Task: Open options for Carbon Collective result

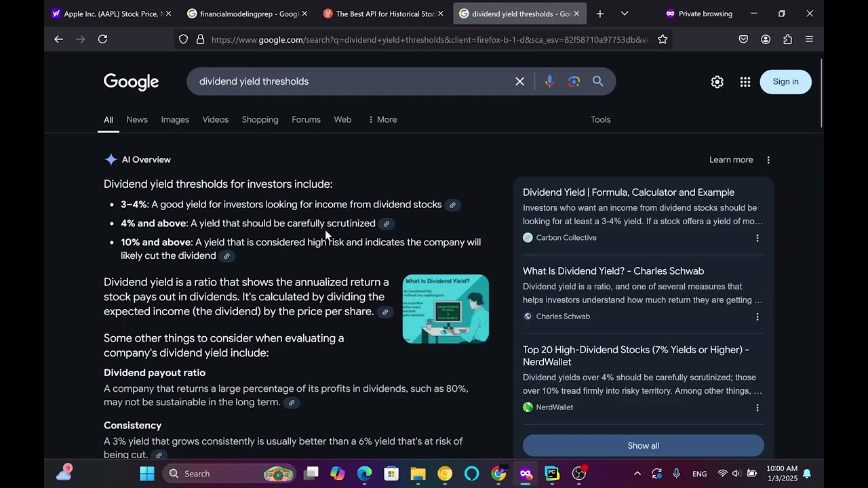Action: click(x=757, y=238)
